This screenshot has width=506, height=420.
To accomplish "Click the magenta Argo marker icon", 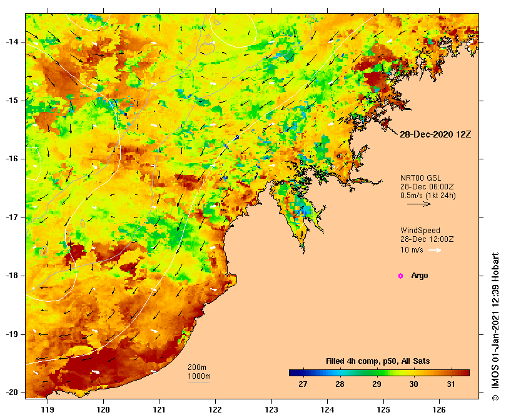I will 400,276.
